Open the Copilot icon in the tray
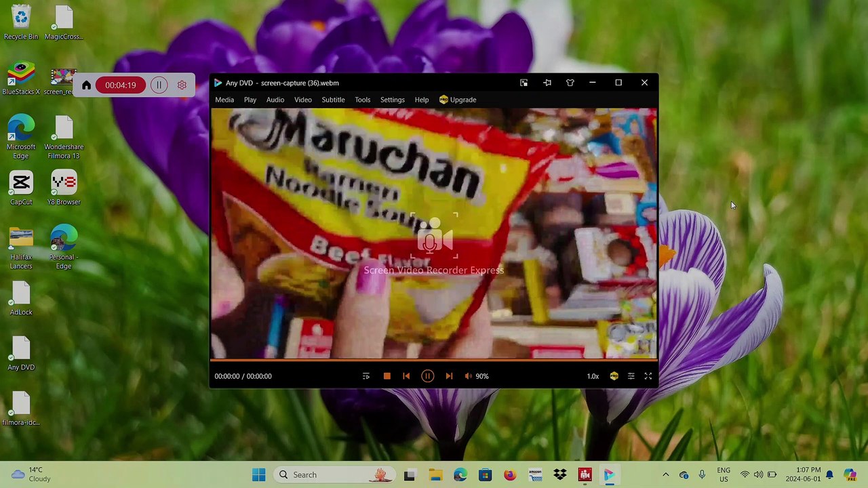Screen dimensions: 868x488 click(850, 475)
